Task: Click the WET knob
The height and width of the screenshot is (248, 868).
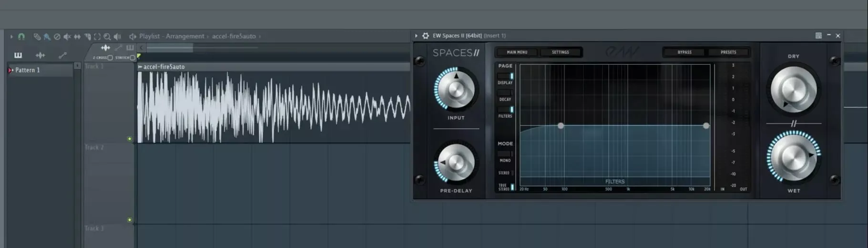Action: 794,157
